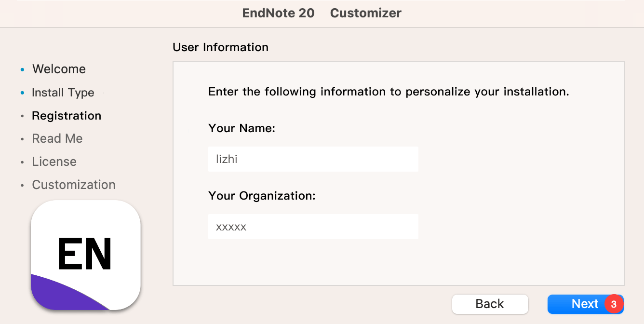
Task: Open the Read Me step
Action: (x=57, y=139)
